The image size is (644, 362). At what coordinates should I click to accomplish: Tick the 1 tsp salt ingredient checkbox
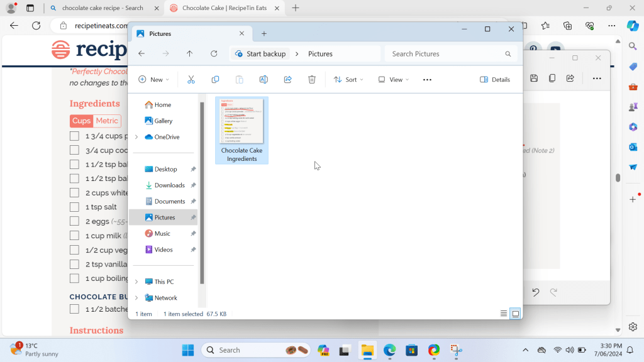tap(74, 207)
